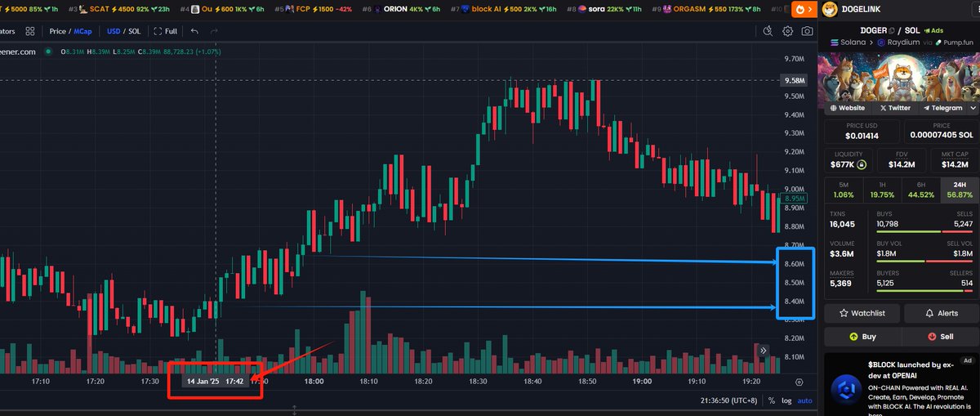980x416 pixels.
Task: Click the red Sell button
Action: pos(942,336)
